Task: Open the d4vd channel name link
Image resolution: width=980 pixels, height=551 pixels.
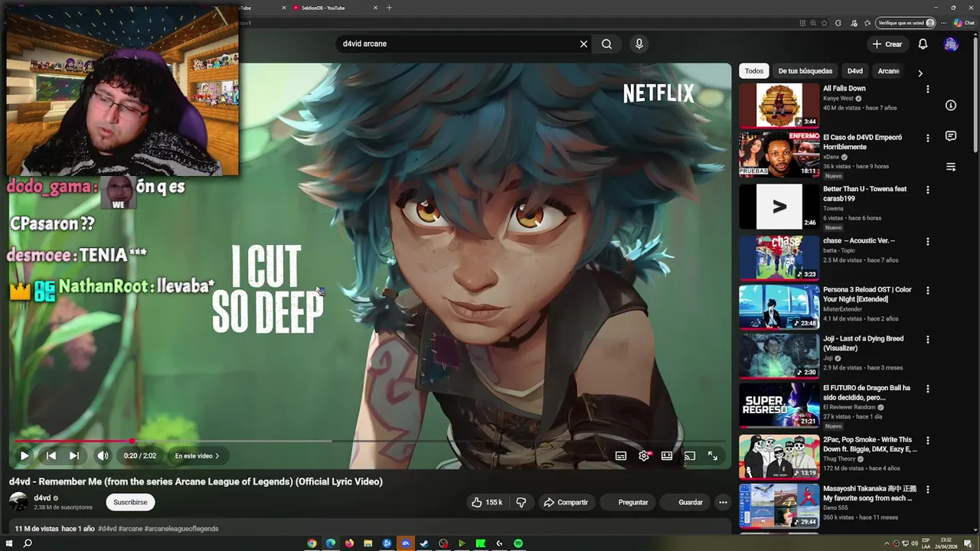Action: point(42,498)
